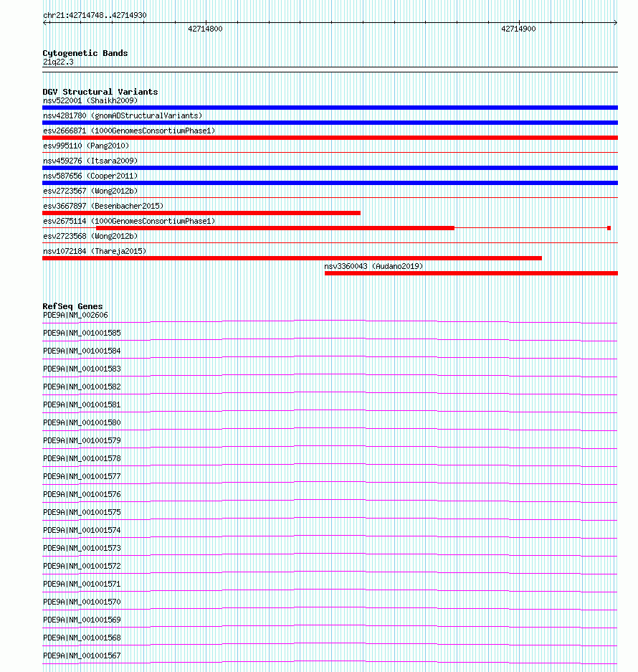The width and height of the screenshot is (638, 672).
Task: Click the 42714800 ruler position label
Action: (205, 29)
